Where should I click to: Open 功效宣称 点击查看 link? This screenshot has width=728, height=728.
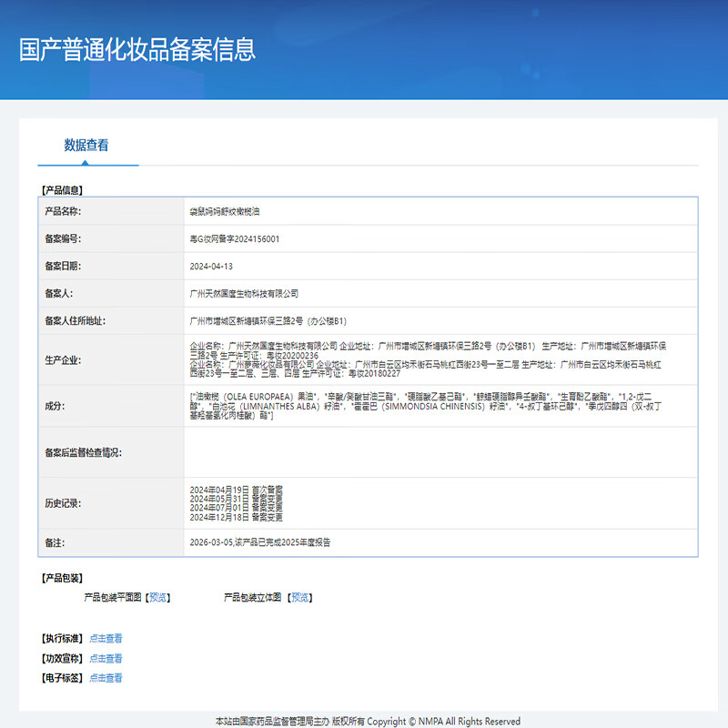point(106,658)
